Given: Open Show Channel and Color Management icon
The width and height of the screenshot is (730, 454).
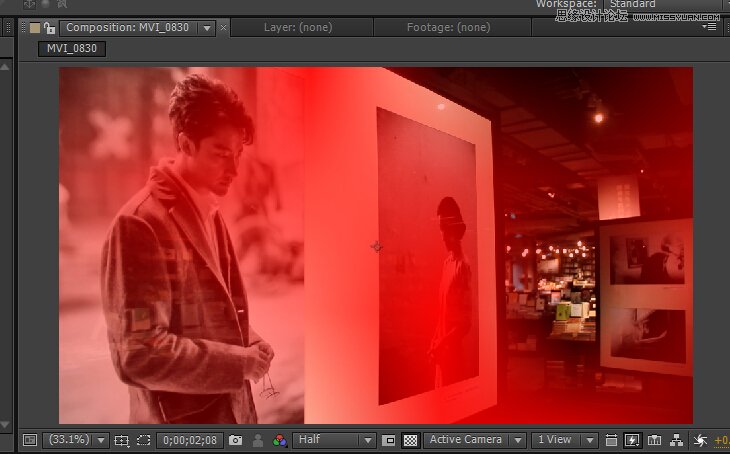Looking at the screenshot, I should (x=280, y=440).
